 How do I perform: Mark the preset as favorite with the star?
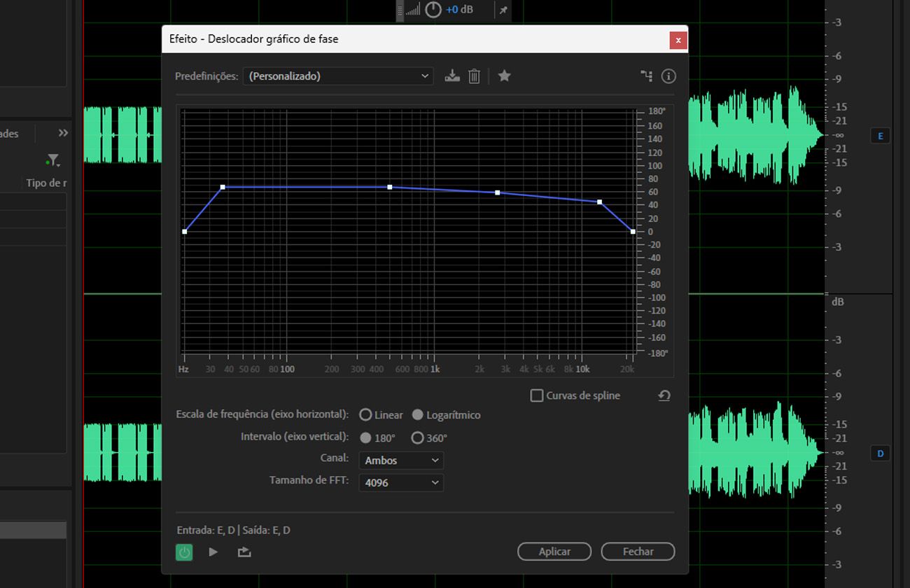(504, 76)
